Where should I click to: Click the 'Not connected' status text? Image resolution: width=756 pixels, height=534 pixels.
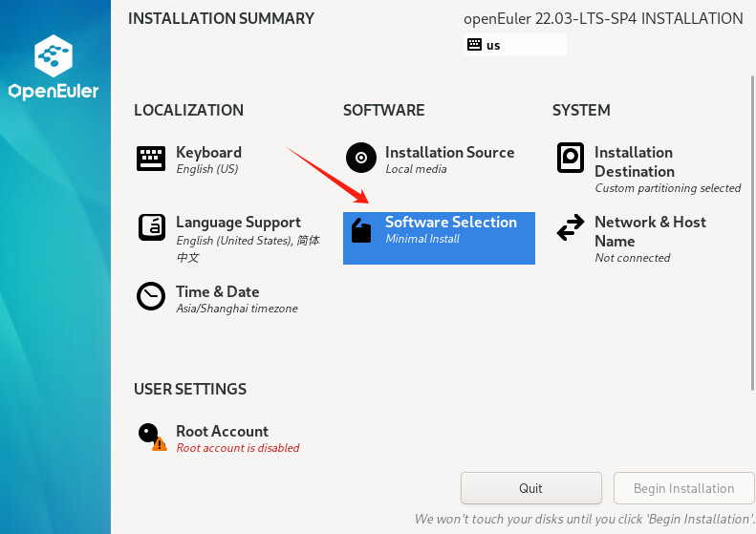pyautogui.click(x=633, y=258)
